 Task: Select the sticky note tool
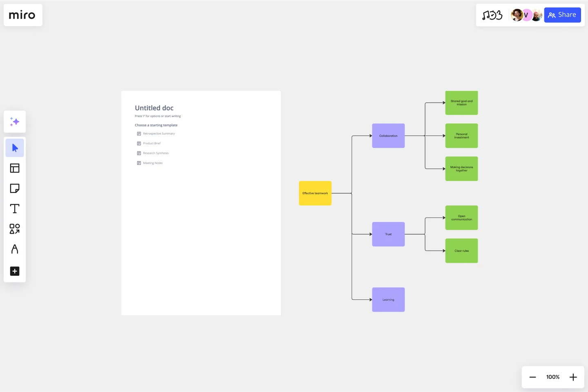pyautogui.click(x=15, y=188)
